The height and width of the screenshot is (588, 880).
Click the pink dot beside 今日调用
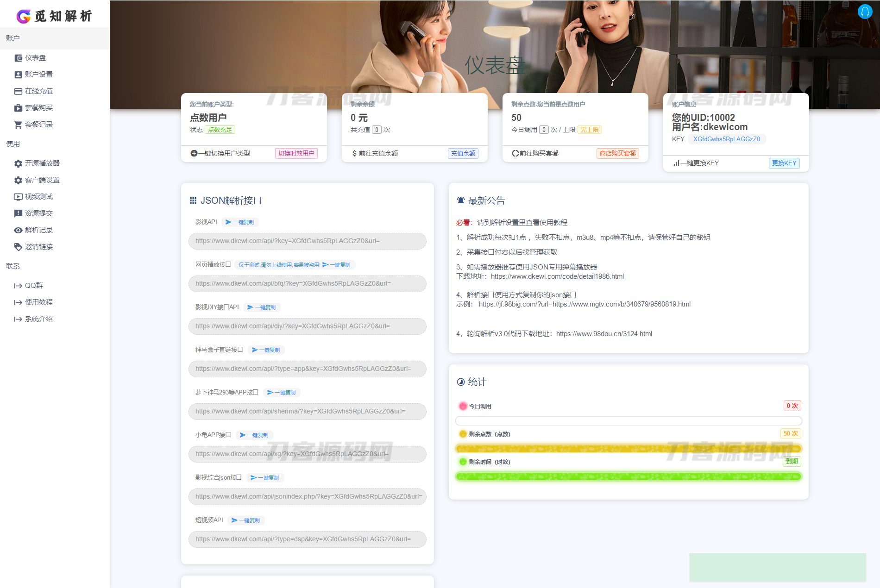[x=463, y=406]
